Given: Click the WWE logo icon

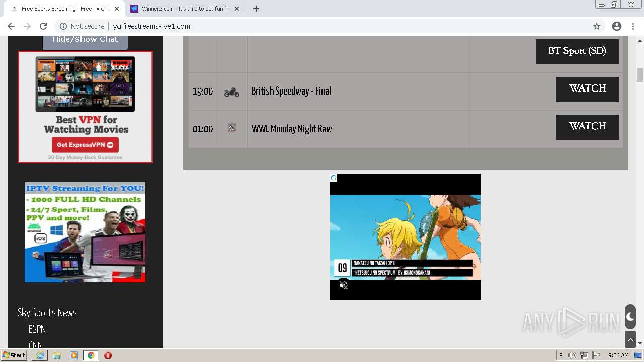Looking at the screenshot, I should tap(231, 128).
